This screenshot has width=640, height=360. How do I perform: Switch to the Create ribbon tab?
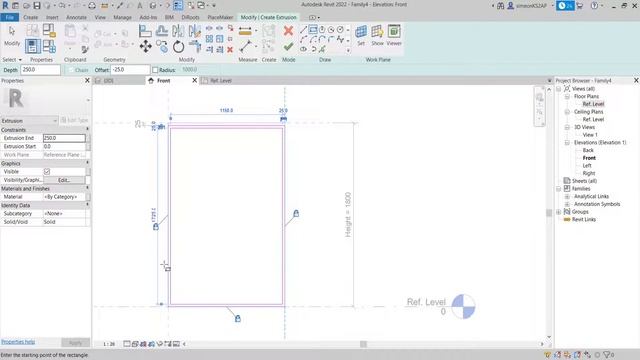pos(31,18)
